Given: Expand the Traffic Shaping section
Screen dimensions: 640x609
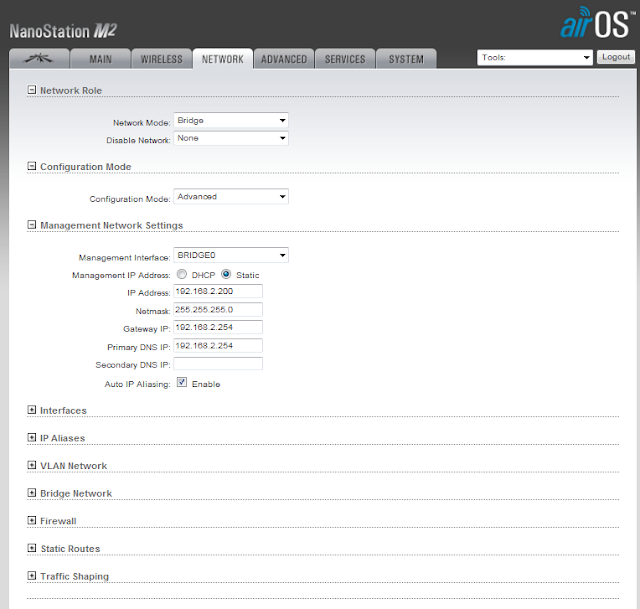Looking at the screenshot, I should point(31,576).
